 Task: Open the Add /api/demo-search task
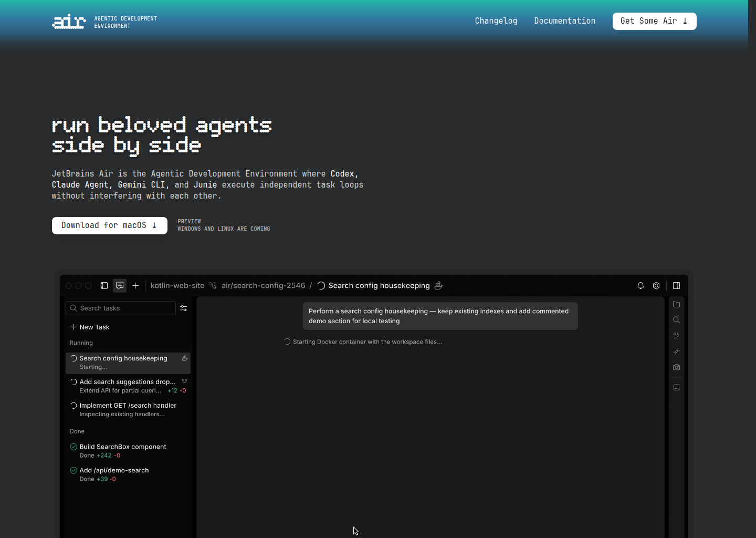point(128,474)
